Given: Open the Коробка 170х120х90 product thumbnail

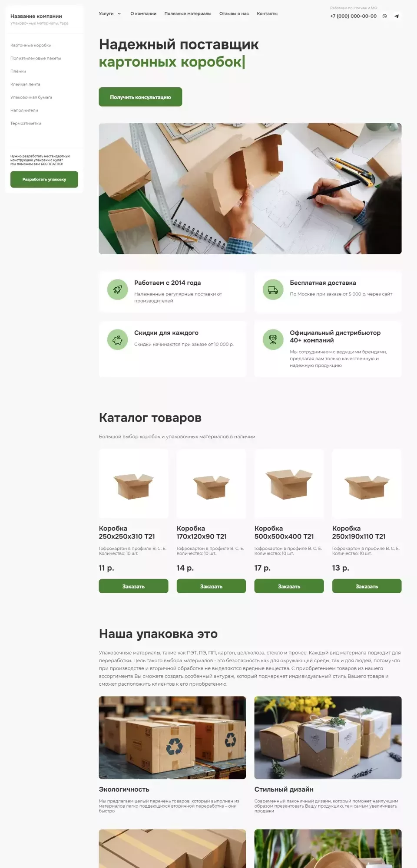Looking at the screenshot, I should pos(211,483).
